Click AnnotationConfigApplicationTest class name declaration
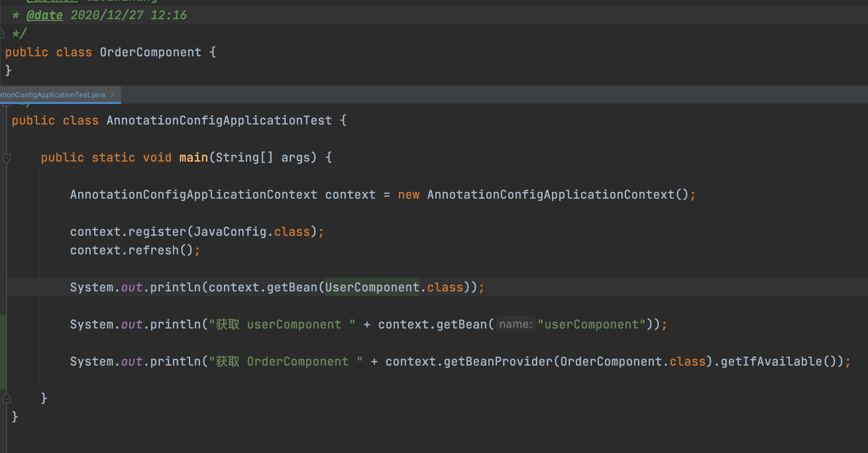 [219, 121]
